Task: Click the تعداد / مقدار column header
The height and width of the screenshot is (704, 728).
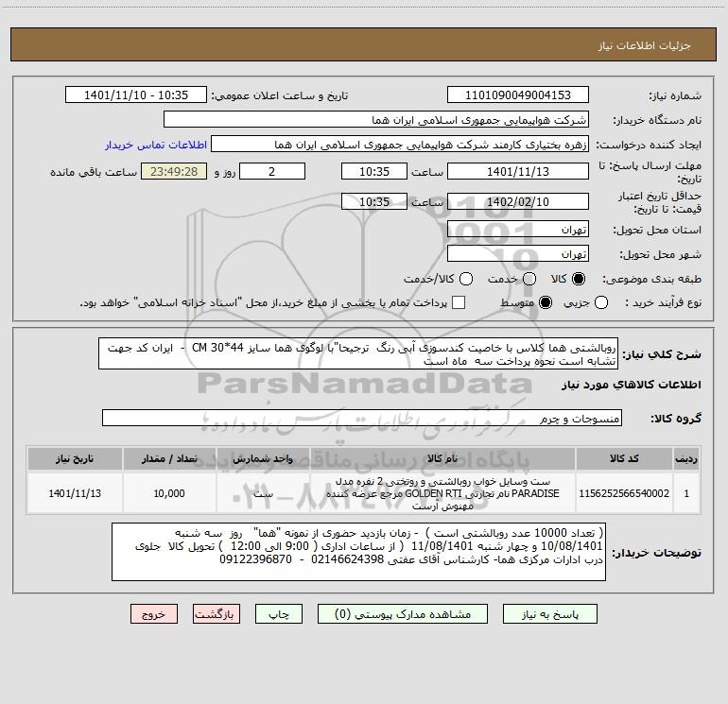Action: [x=169, y=458]
